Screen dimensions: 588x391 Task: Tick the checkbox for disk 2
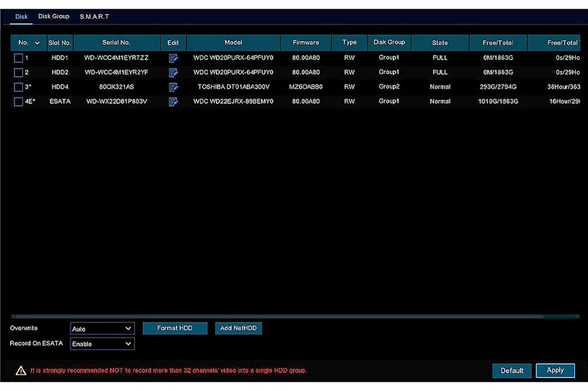[x=18, y=73]
